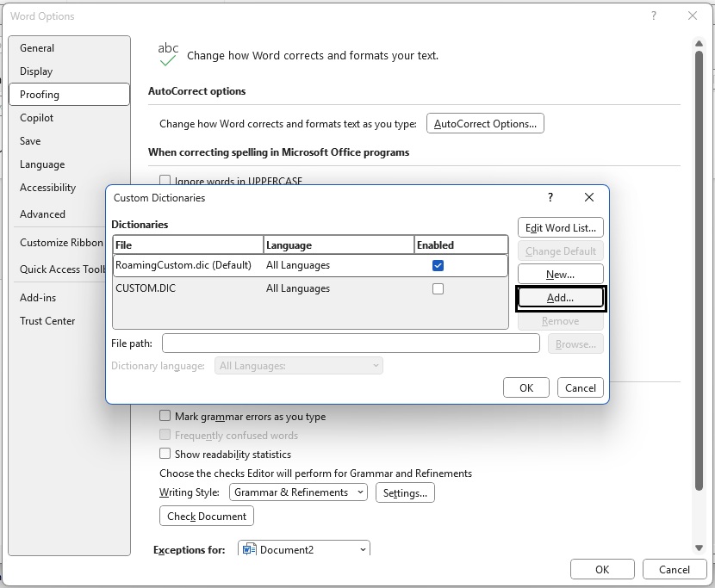Open the Trust Center category
715x588 pixels.
pos(47,321)
